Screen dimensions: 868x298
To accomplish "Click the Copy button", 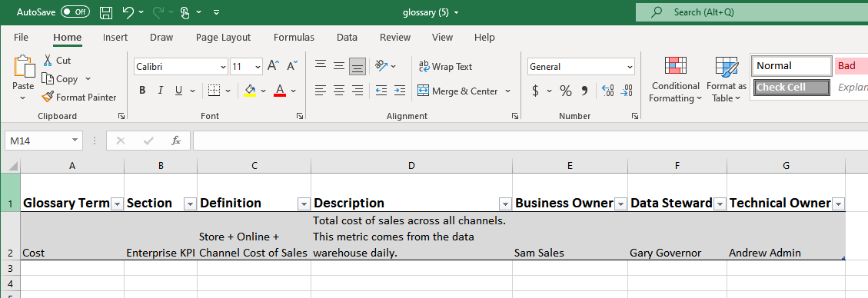I will (x=61, y=79).
